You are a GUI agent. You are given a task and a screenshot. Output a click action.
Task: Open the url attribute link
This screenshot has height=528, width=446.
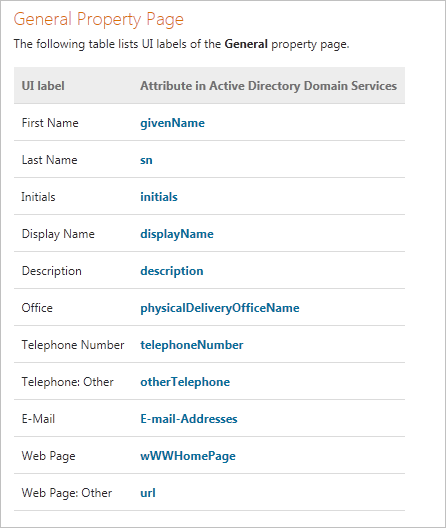148,493
